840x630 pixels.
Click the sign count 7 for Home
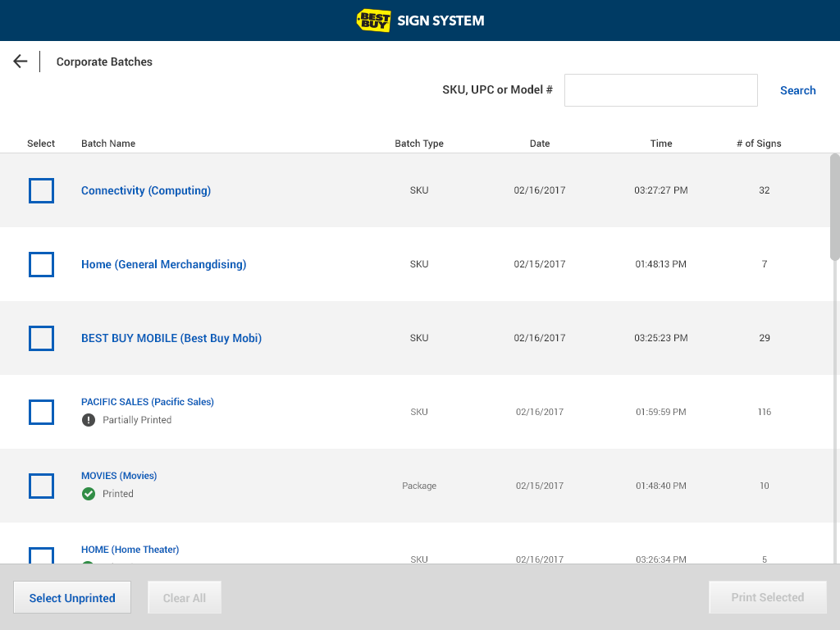(x=765, y=264)
